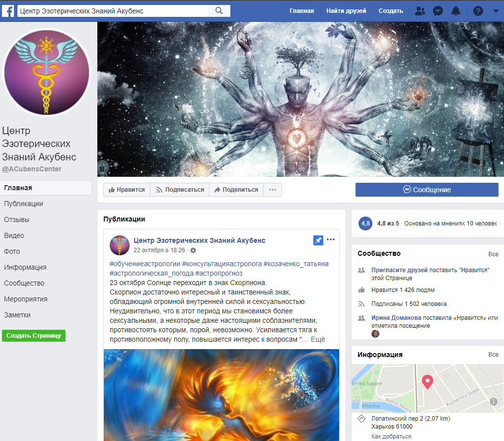Click the map info icon
Screen dimensions: 504x441
[494, 402]
